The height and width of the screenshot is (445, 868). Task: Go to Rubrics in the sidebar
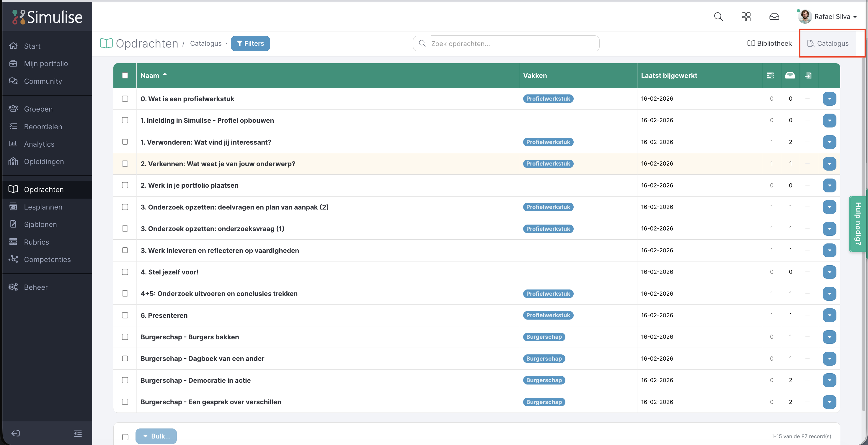coord(36,242)
